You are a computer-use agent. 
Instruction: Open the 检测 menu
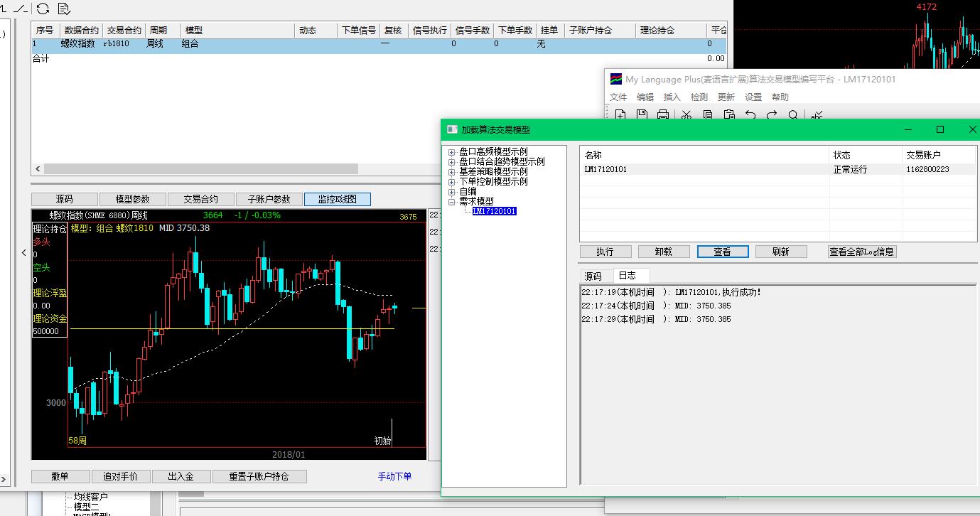point(699,97)
